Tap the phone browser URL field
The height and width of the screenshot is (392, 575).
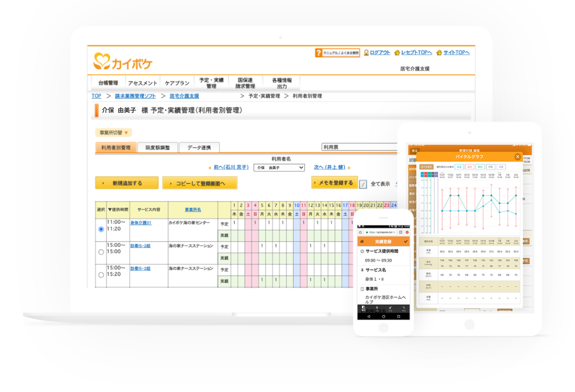[x=380, y=232]
